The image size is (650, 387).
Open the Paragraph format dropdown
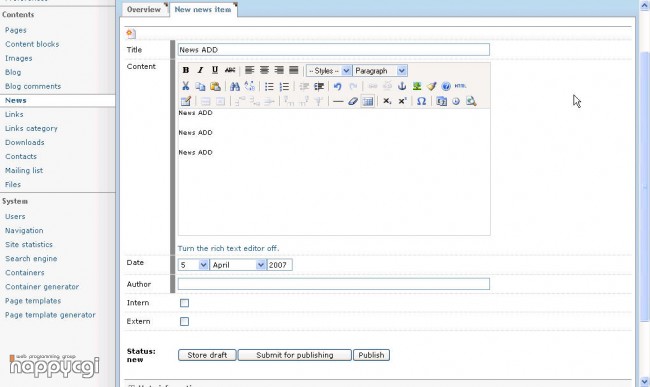click(380, 71)
